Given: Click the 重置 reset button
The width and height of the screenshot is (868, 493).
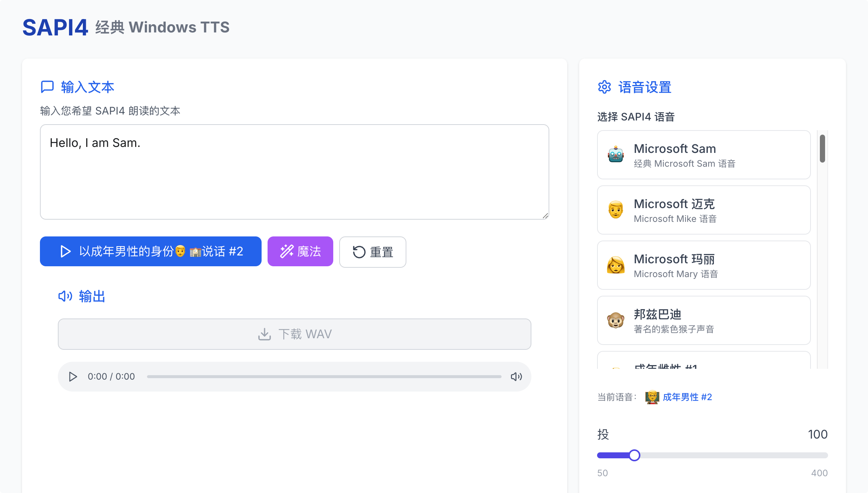Looking at the screenshot, I should pos(373,252).
